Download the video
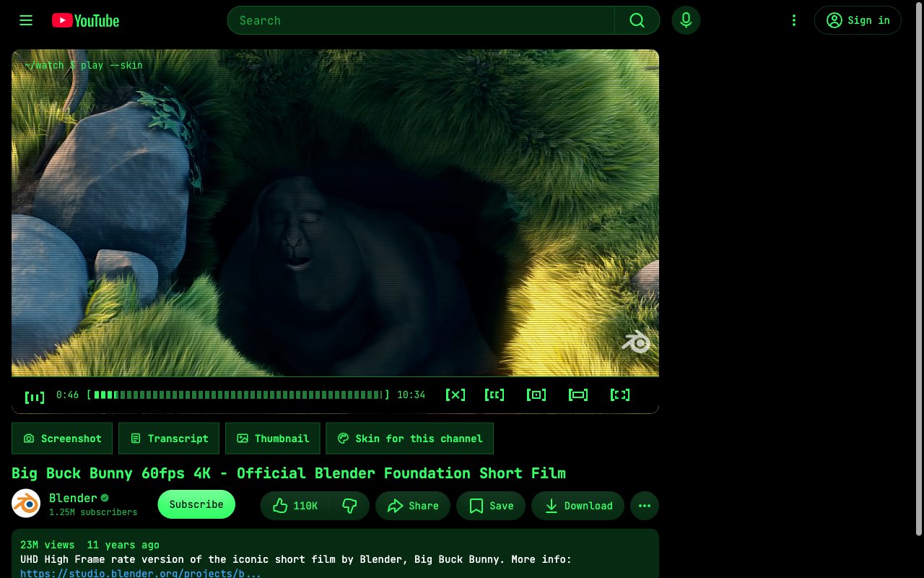924x578 pixels. (x=578, y=506)
